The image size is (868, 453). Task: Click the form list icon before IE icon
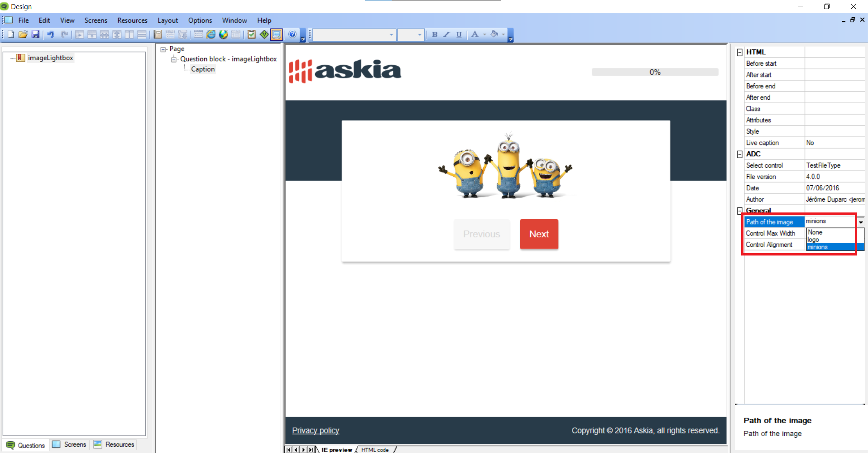(x=198, y=34)
